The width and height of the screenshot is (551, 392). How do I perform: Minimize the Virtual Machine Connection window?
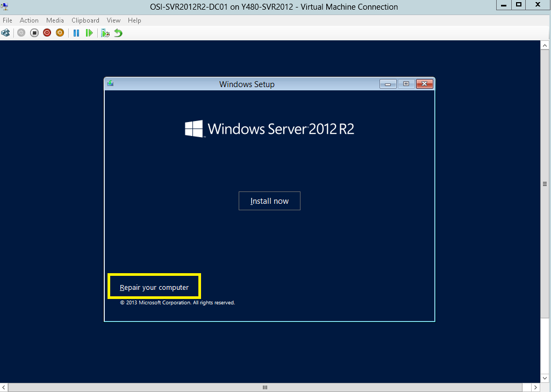[x=504, y=5]
